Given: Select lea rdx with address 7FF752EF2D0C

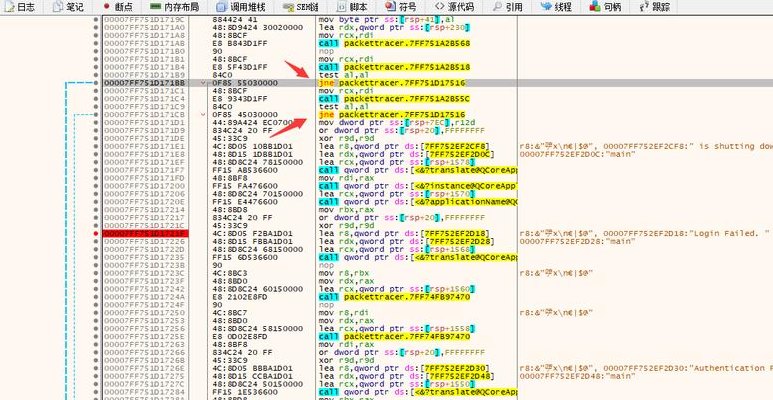Looking at the screenshot, I should [x=406, y=154].
